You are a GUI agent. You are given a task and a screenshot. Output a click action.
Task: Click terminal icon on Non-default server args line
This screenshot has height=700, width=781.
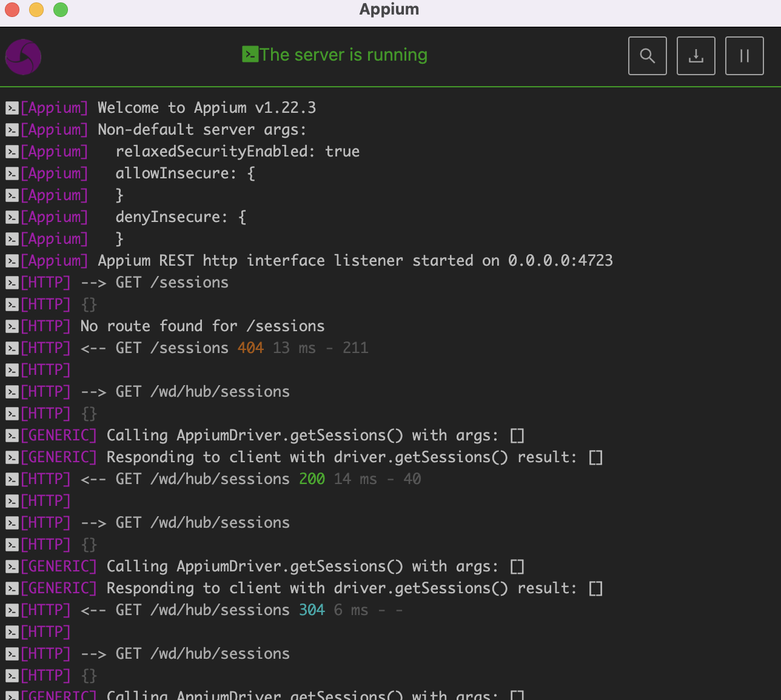click(x=12, y=130)
